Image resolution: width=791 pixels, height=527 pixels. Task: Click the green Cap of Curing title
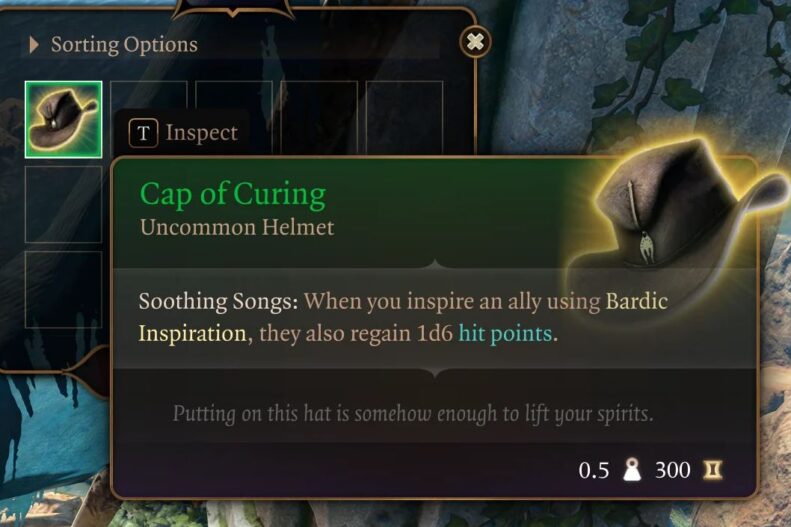pos(233,195)
